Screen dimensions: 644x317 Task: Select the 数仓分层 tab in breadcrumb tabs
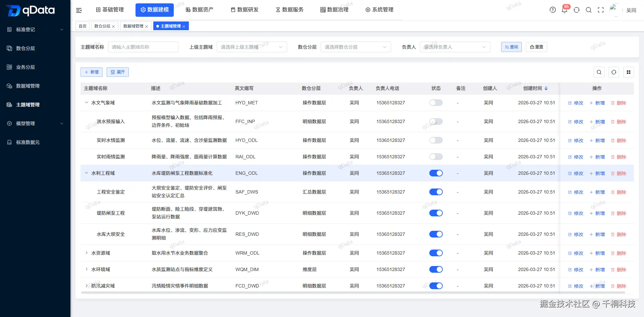[x=103, y=26]
